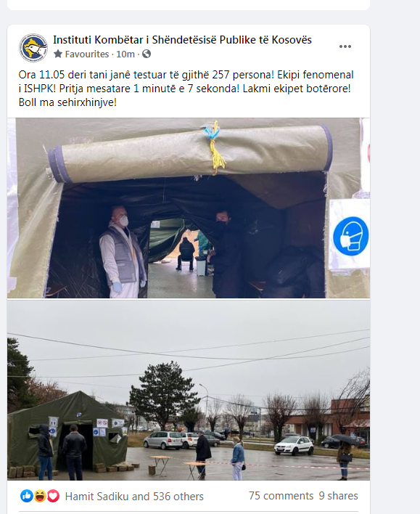The height and width of the screenshot is (514, 420).
Task: Open the 75 comments link
Action: [281, 496]
